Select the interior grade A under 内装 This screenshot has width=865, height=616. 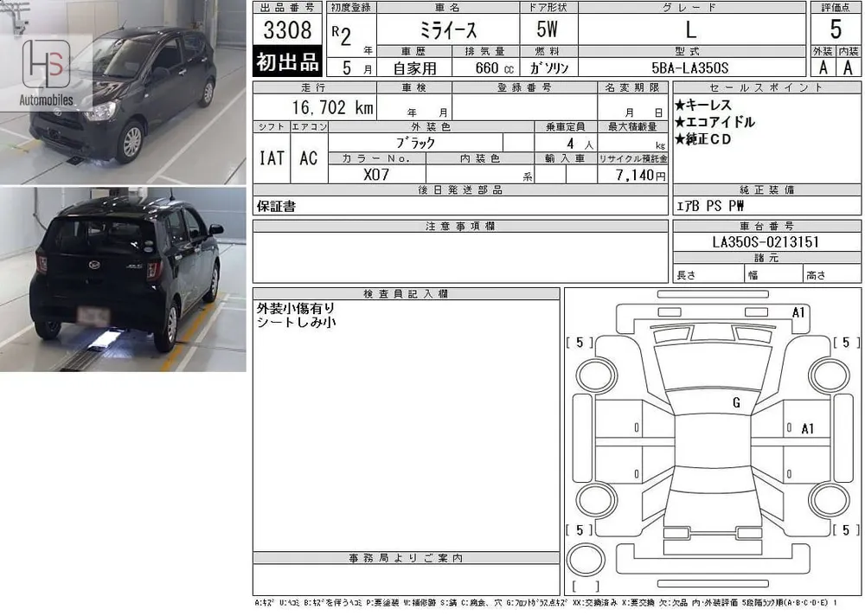(x=848, y=67)
